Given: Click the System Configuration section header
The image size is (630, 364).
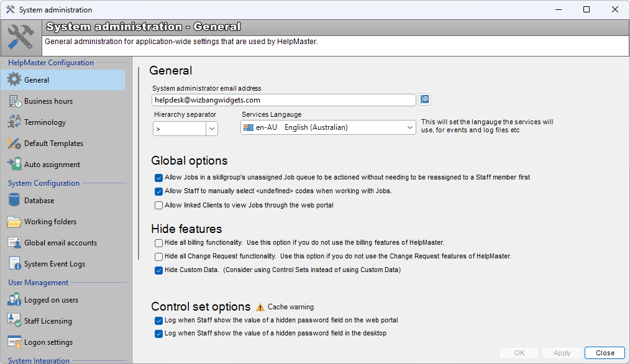Looking at the screenshot, I should tap(43, 183).
